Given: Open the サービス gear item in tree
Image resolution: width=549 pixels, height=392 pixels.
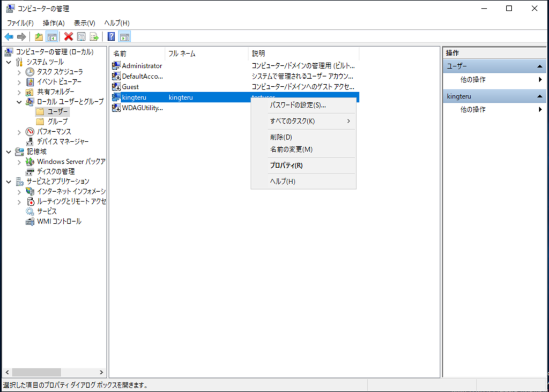Looking at the screenshot, I should tap(46, 212).
